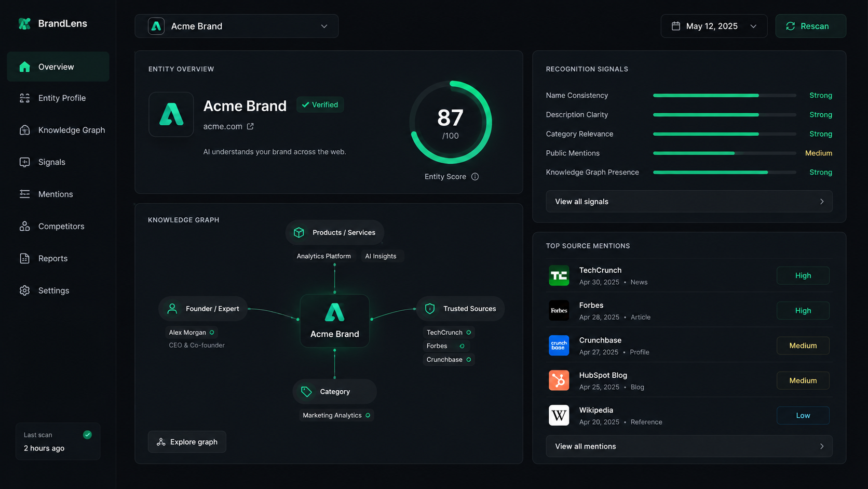Click the Alex Morgan graph chip

tap(192, 333)
